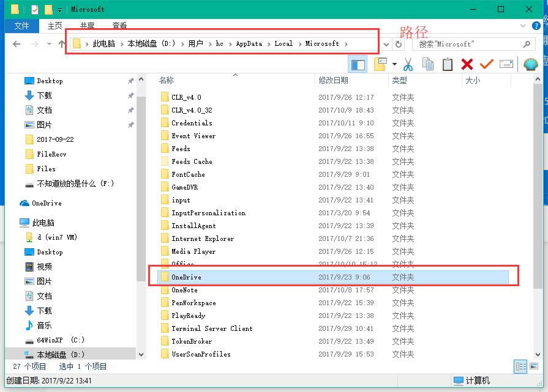Switch to the 查看 ribbon tab

(119, 26)
